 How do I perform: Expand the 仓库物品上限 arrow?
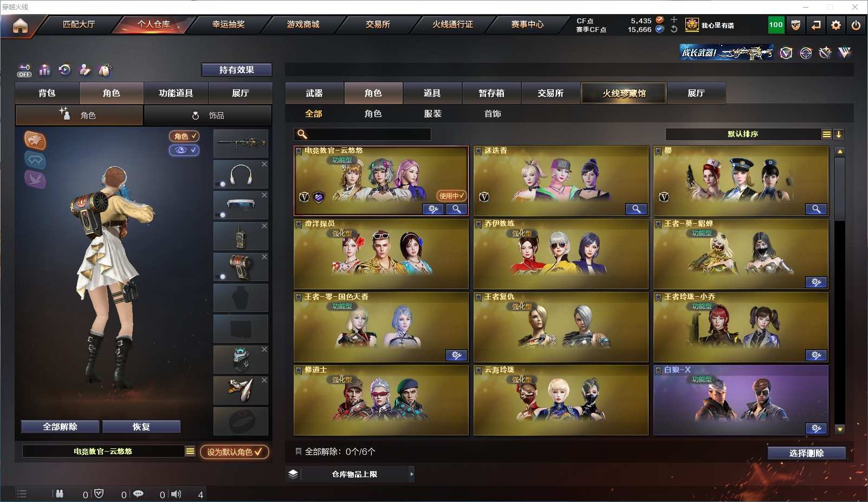(x=412, y=474)
